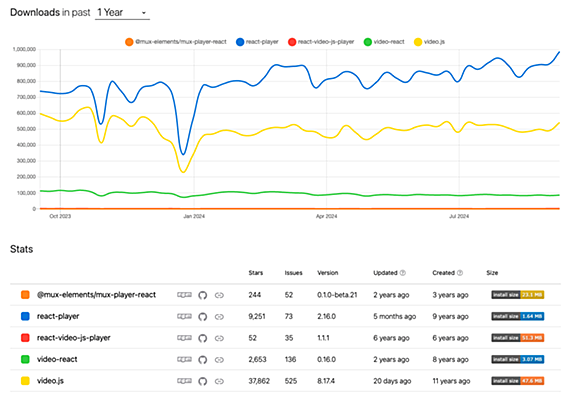Click the green video-react line in chart
586x402 pixels.
tap(299, 193)
